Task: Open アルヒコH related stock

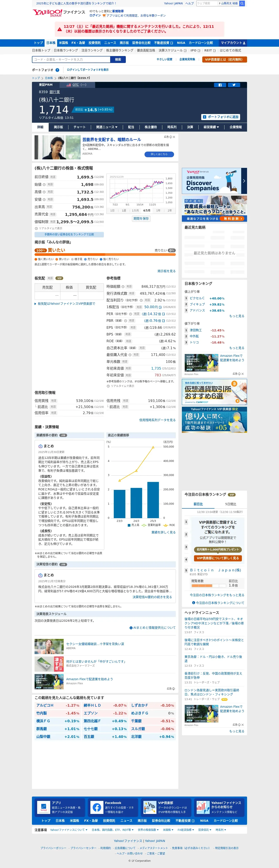Action: [x=45, y=705]
